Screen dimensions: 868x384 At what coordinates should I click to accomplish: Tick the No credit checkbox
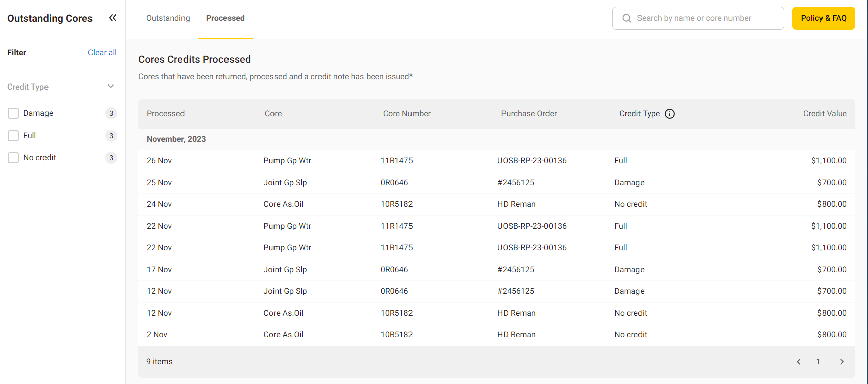click(x=13, y=158)
